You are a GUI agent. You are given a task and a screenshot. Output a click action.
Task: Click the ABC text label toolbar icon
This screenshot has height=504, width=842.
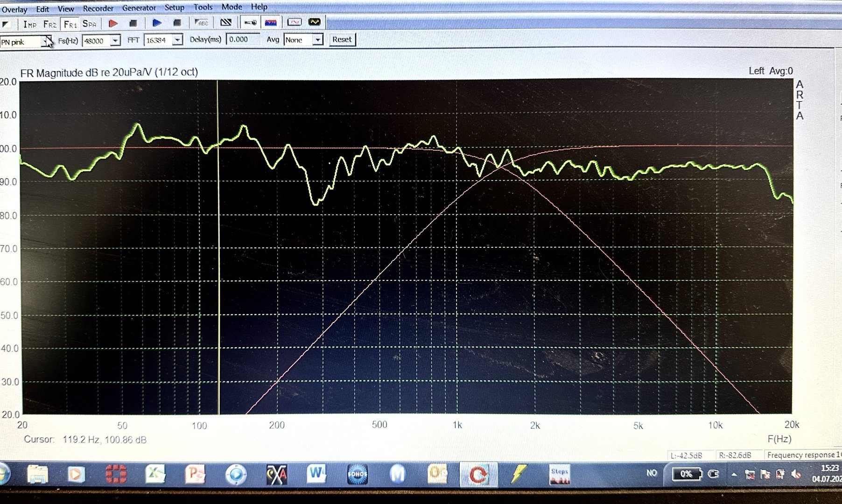point(201,22)
